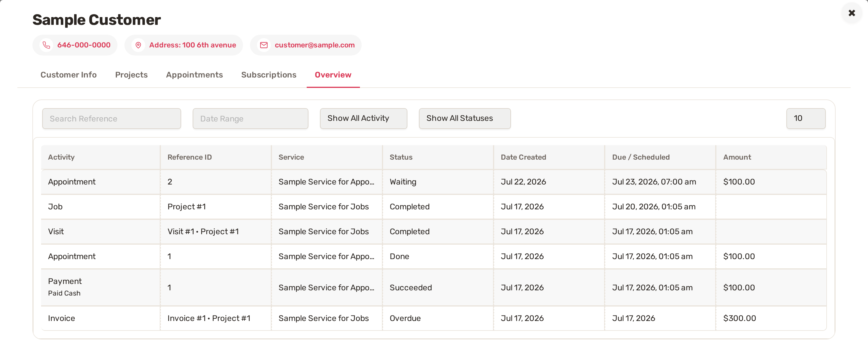868x347 pixels.
Task: Click the location pin icon by the address
Action: coord(138,45)
